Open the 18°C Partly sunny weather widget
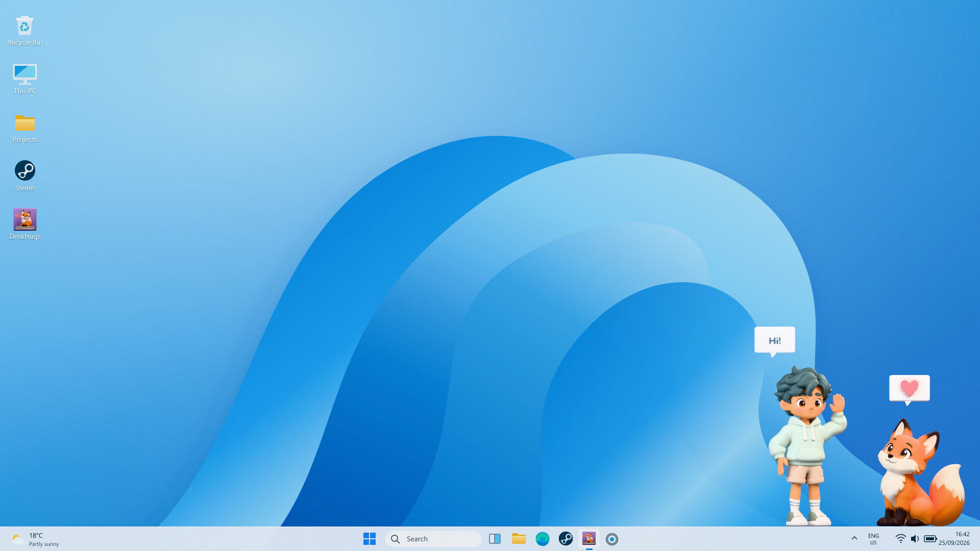The height and width of the screenshot is (551, 980). [x=36, y=539]
